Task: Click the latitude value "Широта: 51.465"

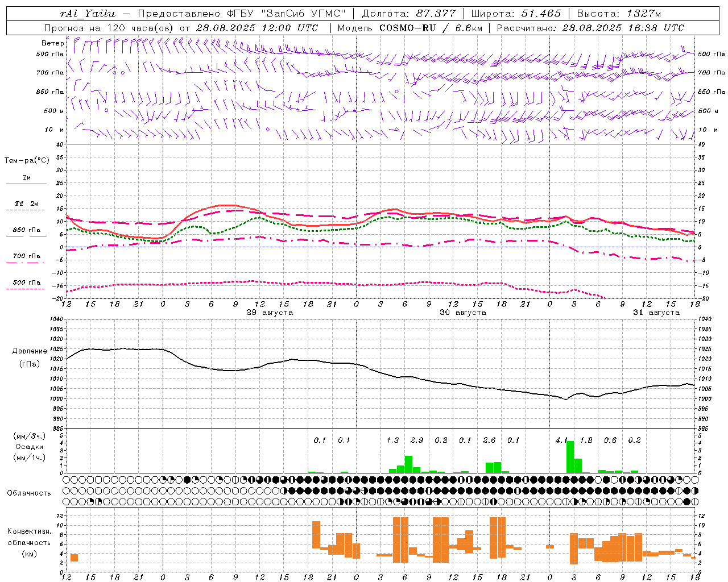Action: pos(516,14)
